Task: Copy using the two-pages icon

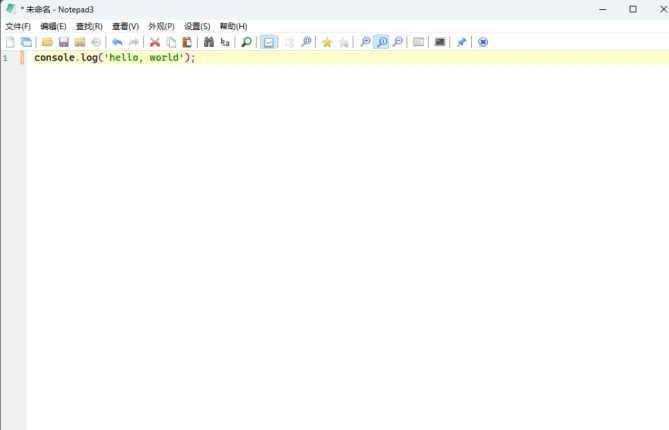Action: pyautogui.click(x=171, y=42)
